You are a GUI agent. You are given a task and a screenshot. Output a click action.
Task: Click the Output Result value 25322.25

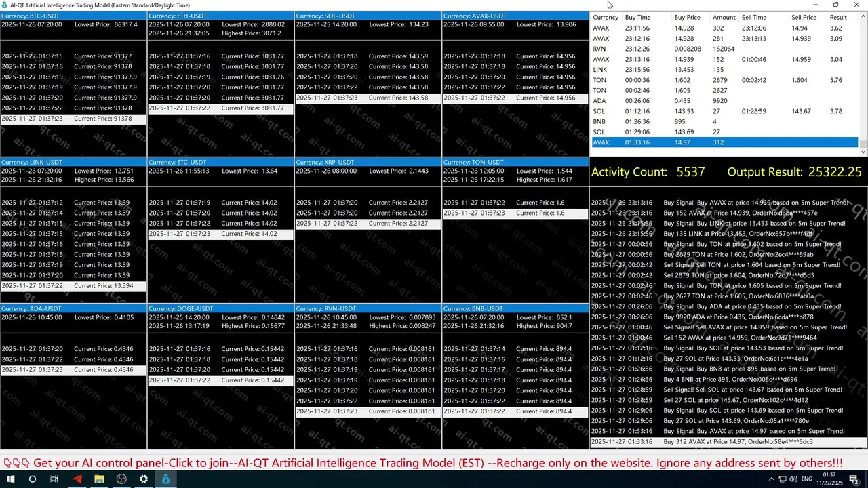point(835,172)
